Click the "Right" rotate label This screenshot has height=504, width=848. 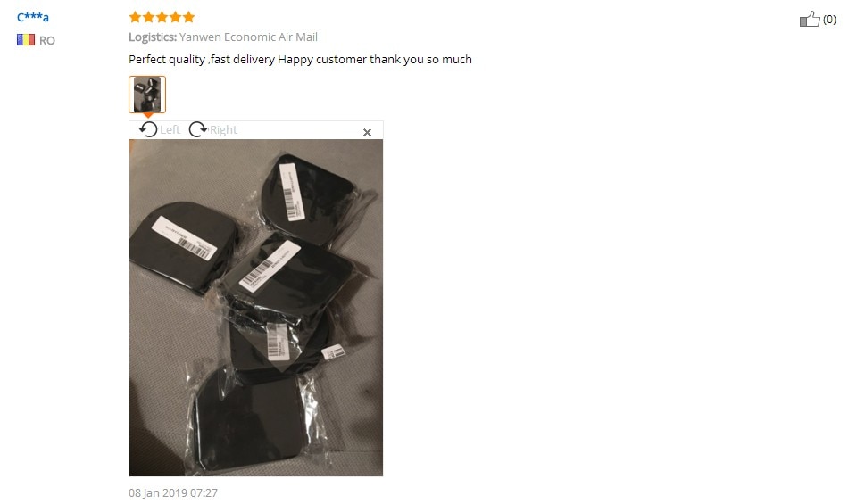click(x=223, y=129)
